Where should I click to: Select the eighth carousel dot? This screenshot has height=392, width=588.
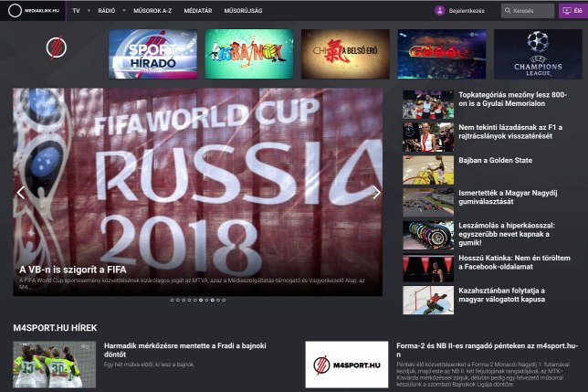(x=212, y=300)
